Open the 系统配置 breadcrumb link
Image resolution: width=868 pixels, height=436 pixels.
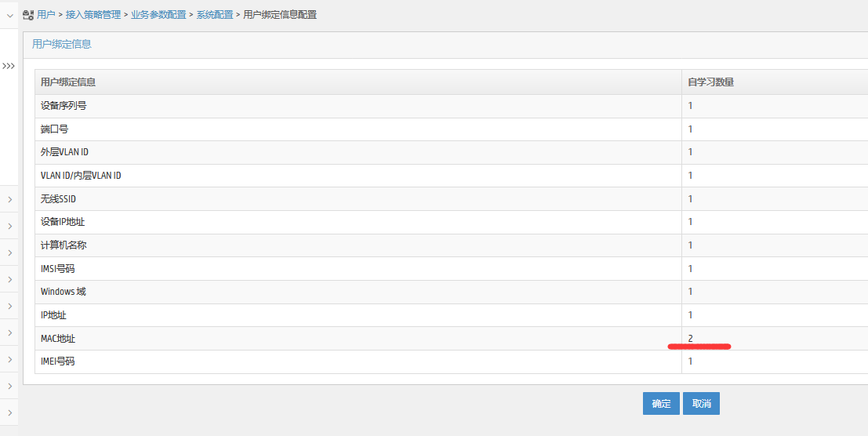coord(215,15)
